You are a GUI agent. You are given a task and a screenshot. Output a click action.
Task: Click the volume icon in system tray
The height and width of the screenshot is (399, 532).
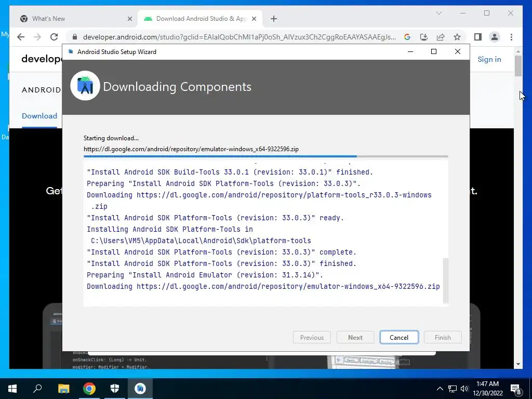point(464,389)
